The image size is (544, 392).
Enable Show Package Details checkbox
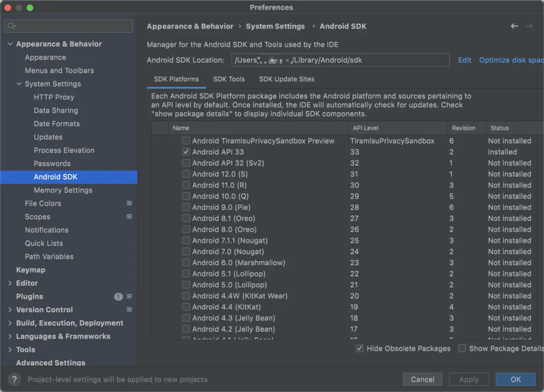click(x=462, y=348)
